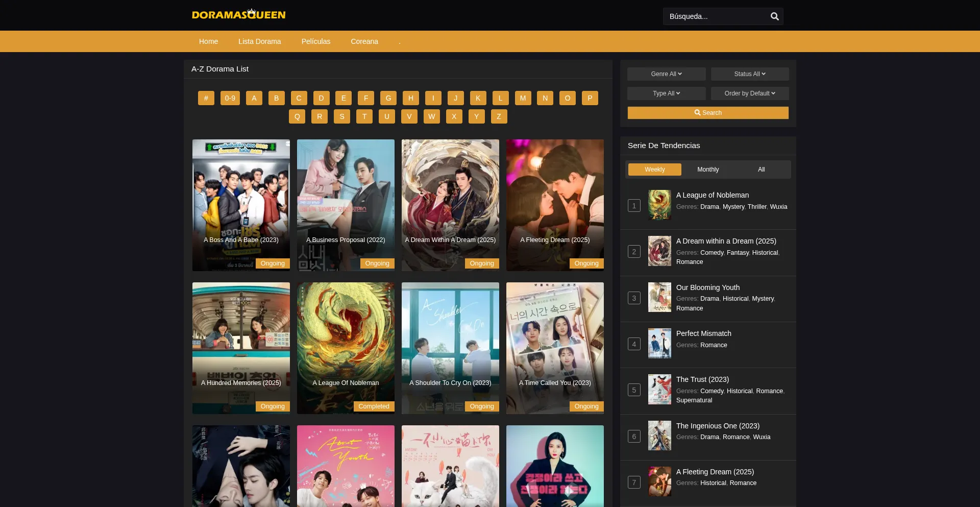Viewport: 980px width, 507px height.
Task: Click Completed badge on A League Of Nobleman
Action: [x=374, y=406]
